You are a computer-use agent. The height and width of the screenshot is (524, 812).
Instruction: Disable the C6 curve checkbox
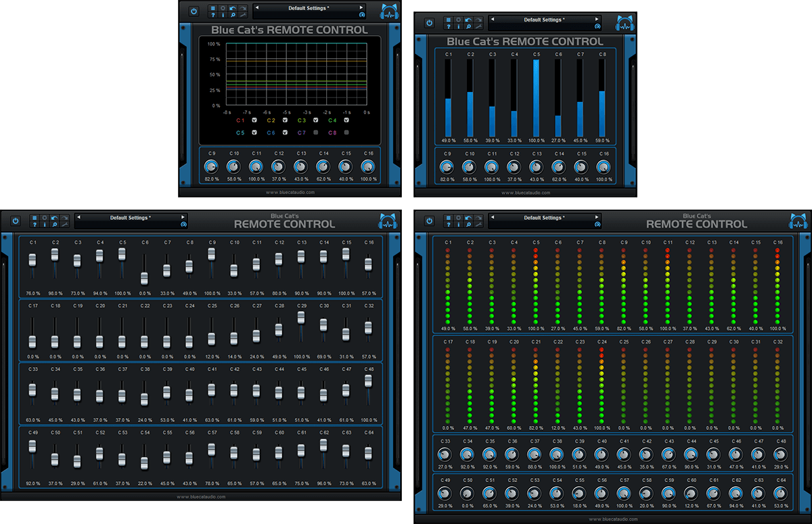click(x=285, y=131)
